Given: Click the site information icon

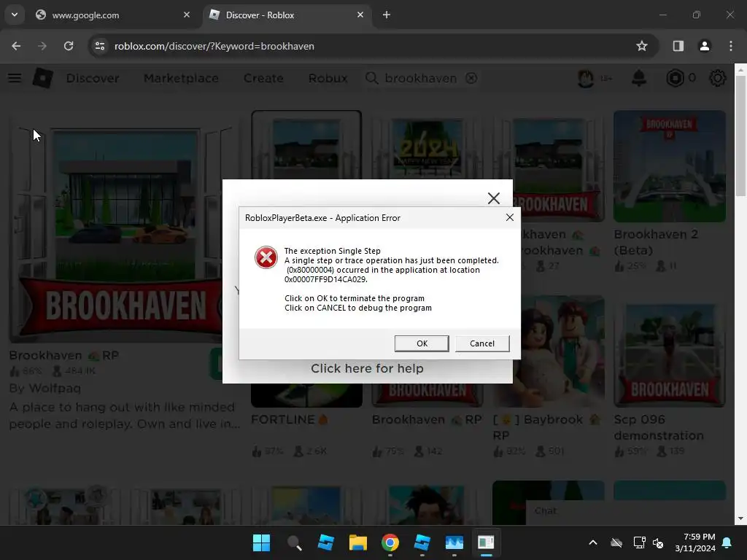Looking at the screenshot, I should click(x=99, y=46).
